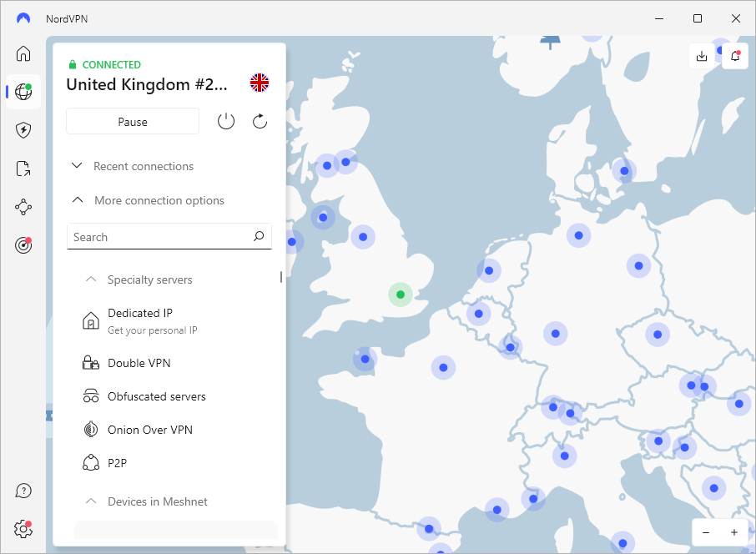Zoom in the map with plus button

click(734, 532)
